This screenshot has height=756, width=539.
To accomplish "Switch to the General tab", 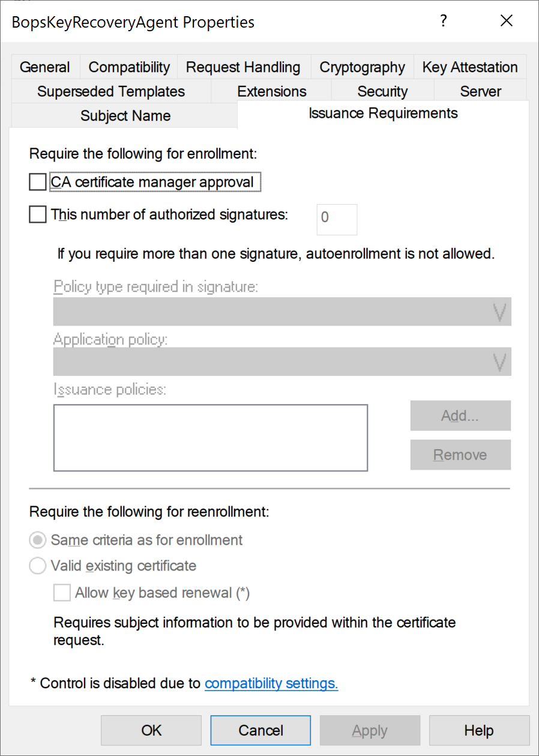I will pos(45,67).
